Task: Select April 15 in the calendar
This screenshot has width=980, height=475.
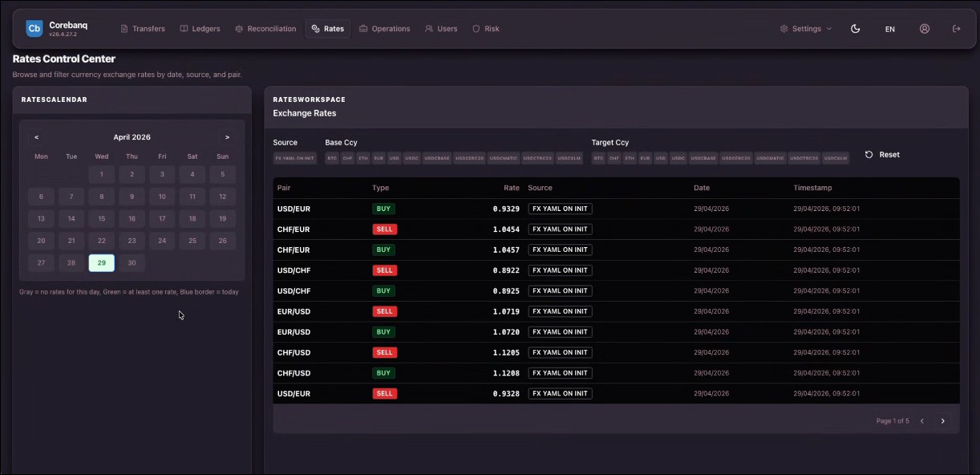Action: [102, 218]
